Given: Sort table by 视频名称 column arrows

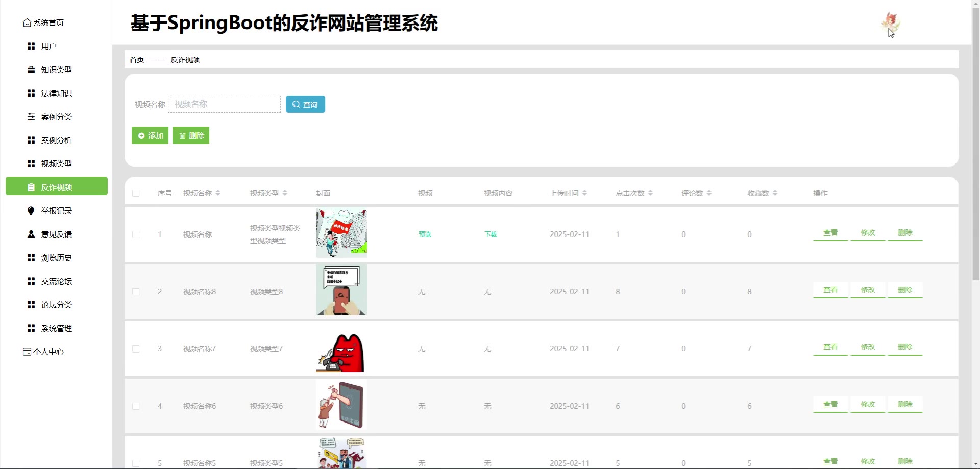Looking at the screenshot, I should [x=218, y=193].
